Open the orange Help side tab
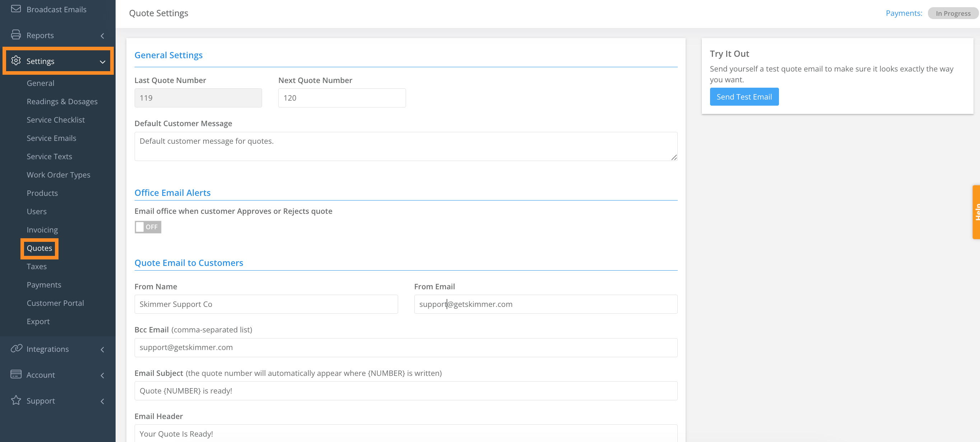Screen dimensions: 980x442 976,212
